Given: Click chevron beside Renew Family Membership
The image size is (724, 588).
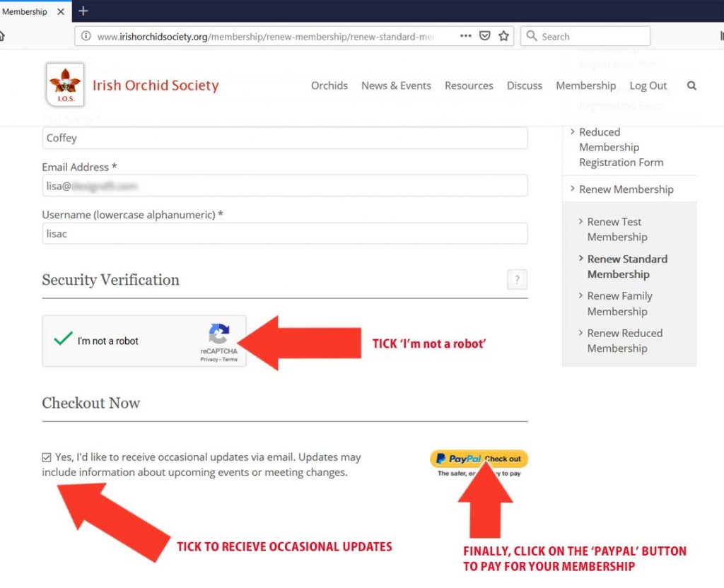Looking at the screenshot, I should pyautogui.click(x=581, y=295).
